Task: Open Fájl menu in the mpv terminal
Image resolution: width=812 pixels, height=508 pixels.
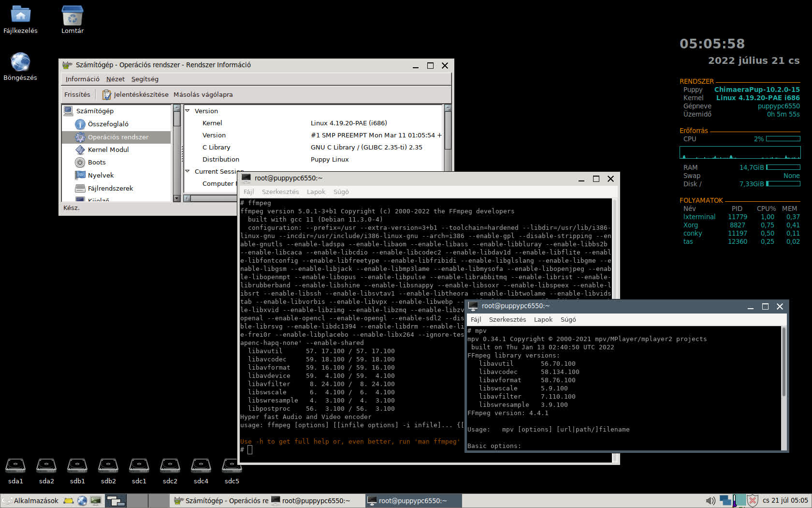Action: click(x=476, y=319)
